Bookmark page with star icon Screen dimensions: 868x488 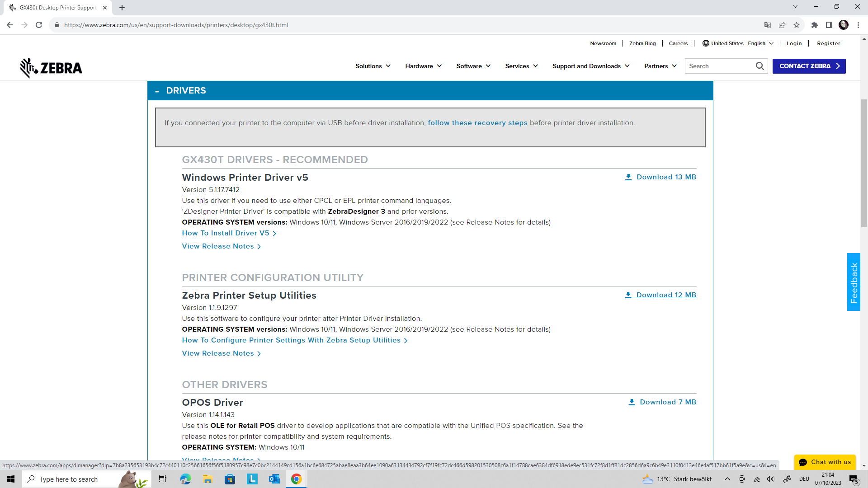(x=797, y=25)
